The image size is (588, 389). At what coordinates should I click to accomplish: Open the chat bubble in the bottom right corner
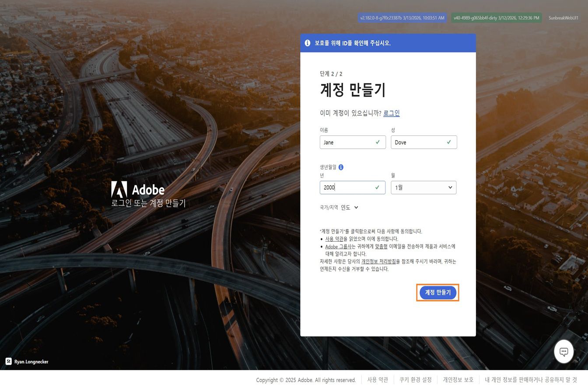click(563, 351)
